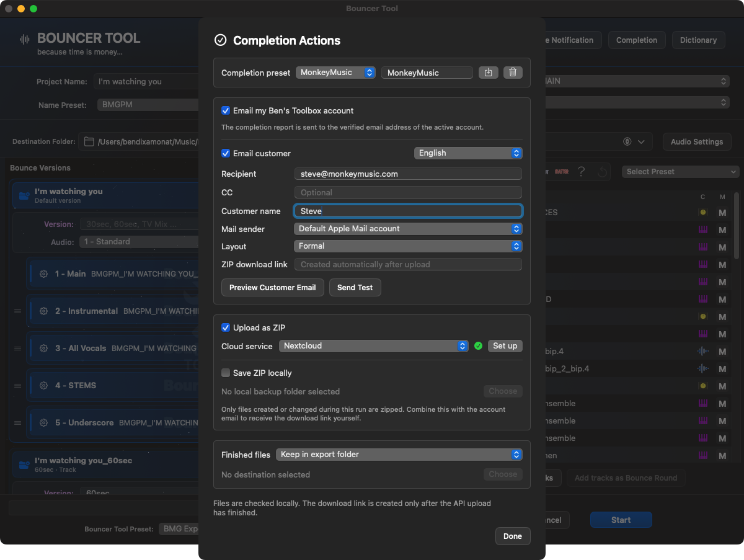744x560 pixels.
Task: Enable the Save ZIP locally checkbox
Action: tap(226, 373)
